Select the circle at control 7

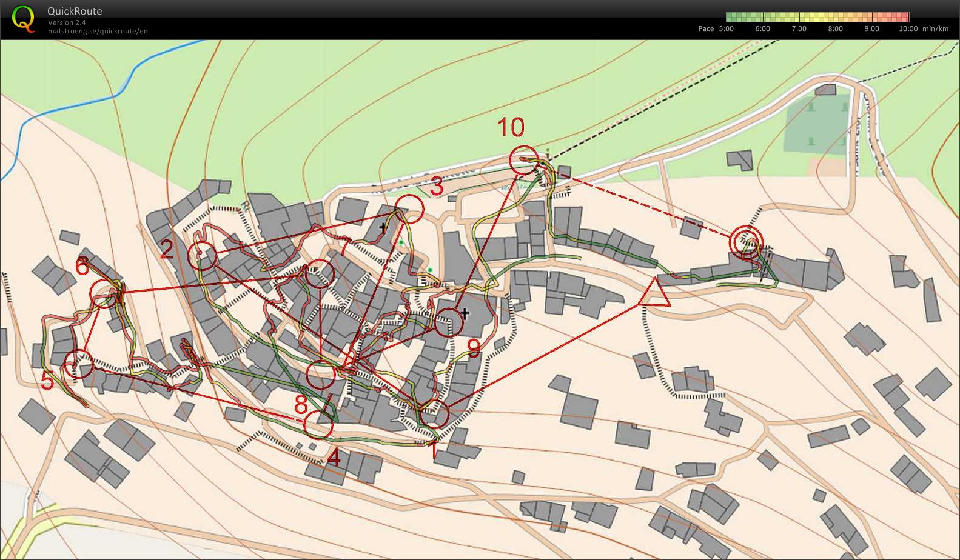[x=319, y=275]
